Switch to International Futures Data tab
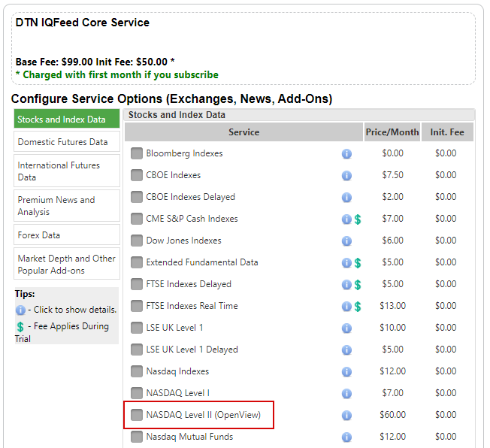The width and height of the screenshot is (490, 448). click(67, 171)
